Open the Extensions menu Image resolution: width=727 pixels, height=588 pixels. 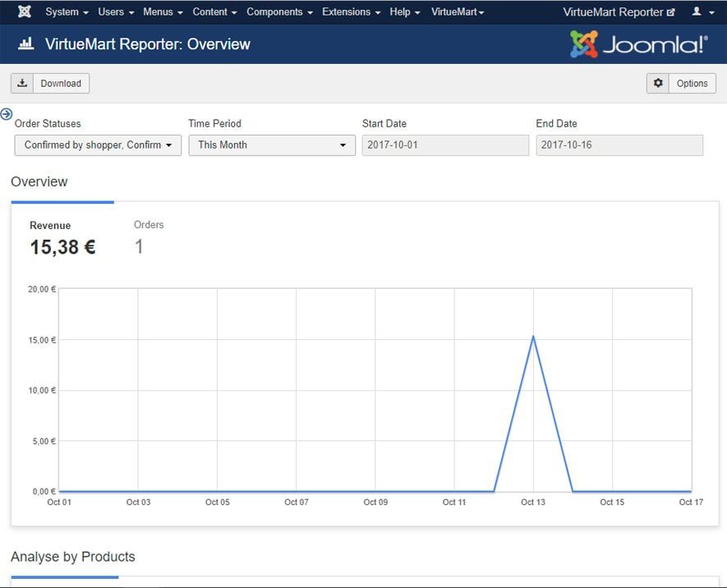click(351, 11)
